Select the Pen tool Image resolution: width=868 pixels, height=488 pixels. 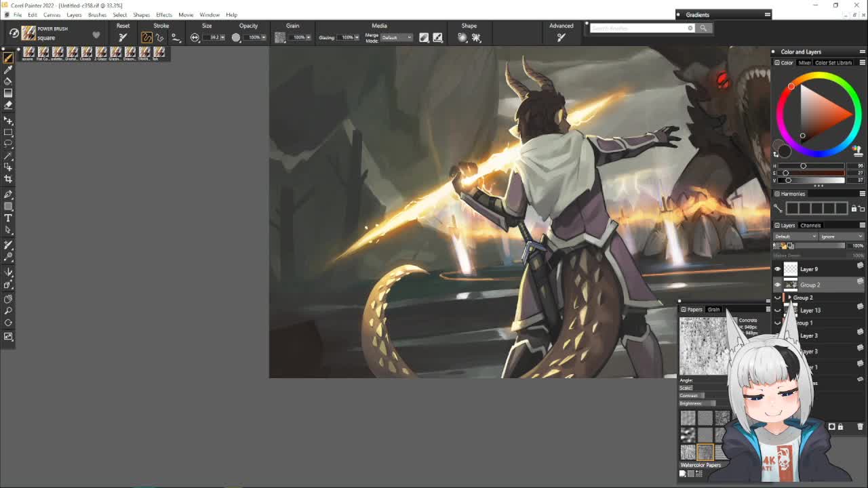pyautogui.click(x=8, y=195)
